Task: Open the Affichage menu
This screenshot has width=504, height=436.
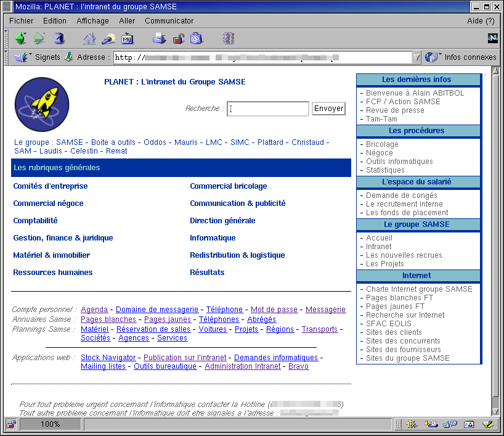Action: coord(92,21)
